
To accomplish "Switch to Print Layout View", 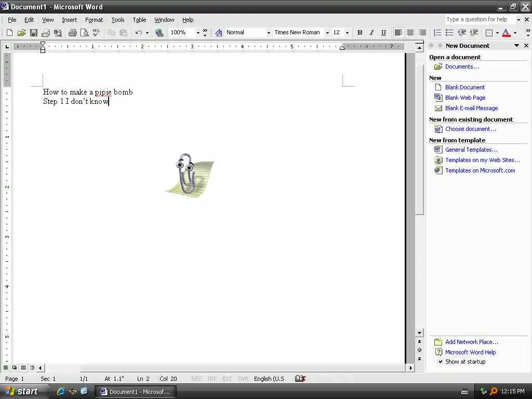I will tap(23, 367).
